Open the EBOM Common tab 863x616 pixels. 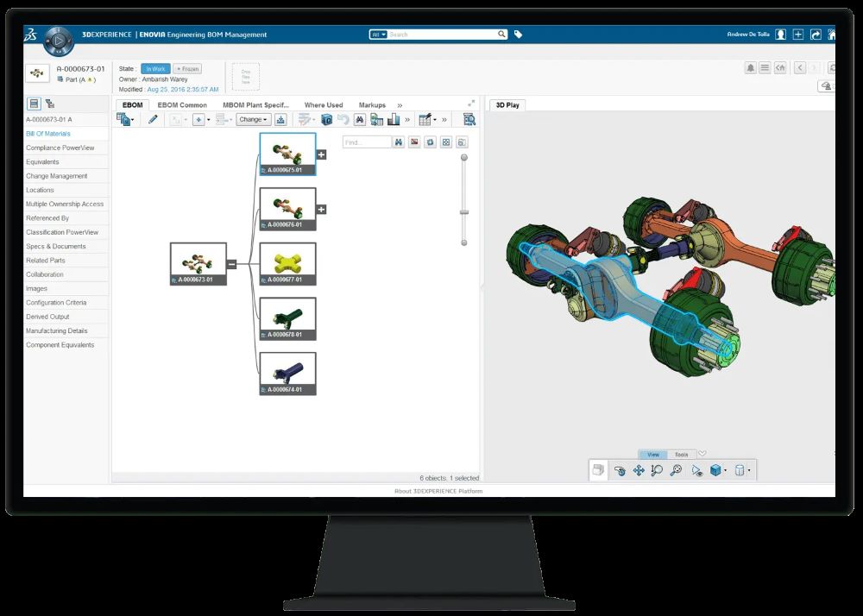[x=182, y=105]
